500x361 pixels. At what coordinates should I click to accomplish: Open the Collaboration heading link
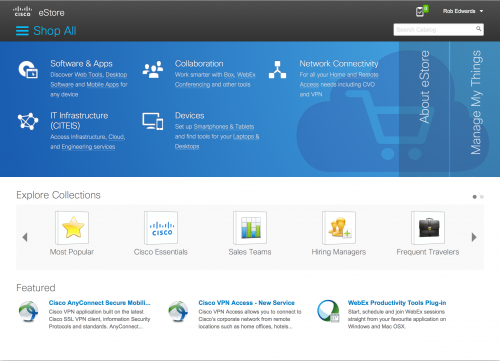click(x=199, y=63)
